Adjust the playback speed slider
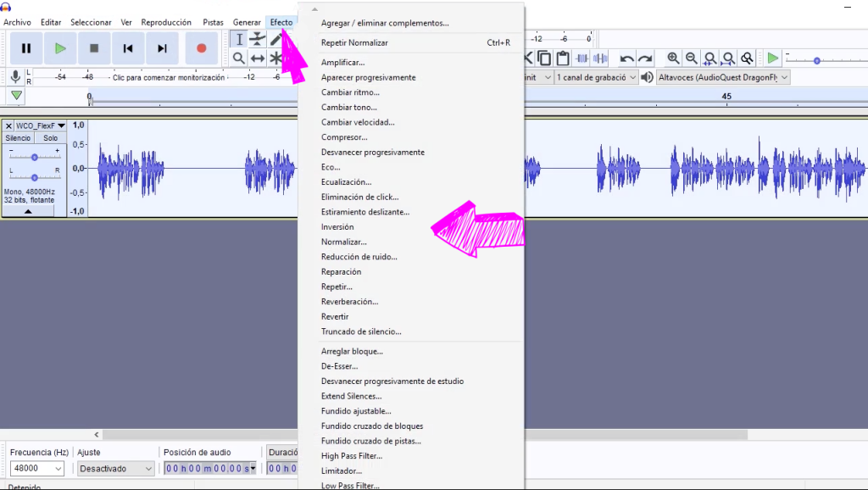Screen dimensions: 868x490 816,60
